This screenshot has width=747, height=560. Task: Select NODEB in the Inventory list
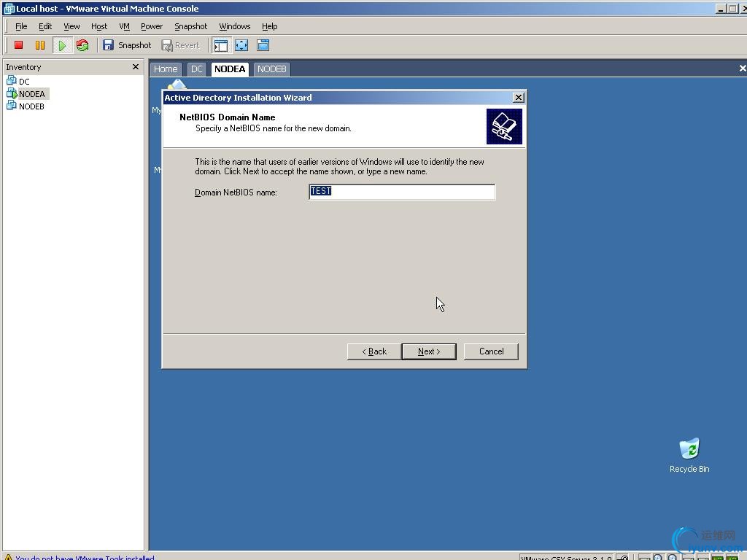click(26, 106)
